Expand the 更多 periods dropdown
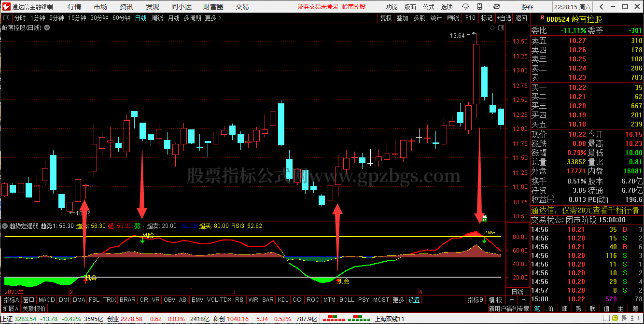 coord(213,18)
